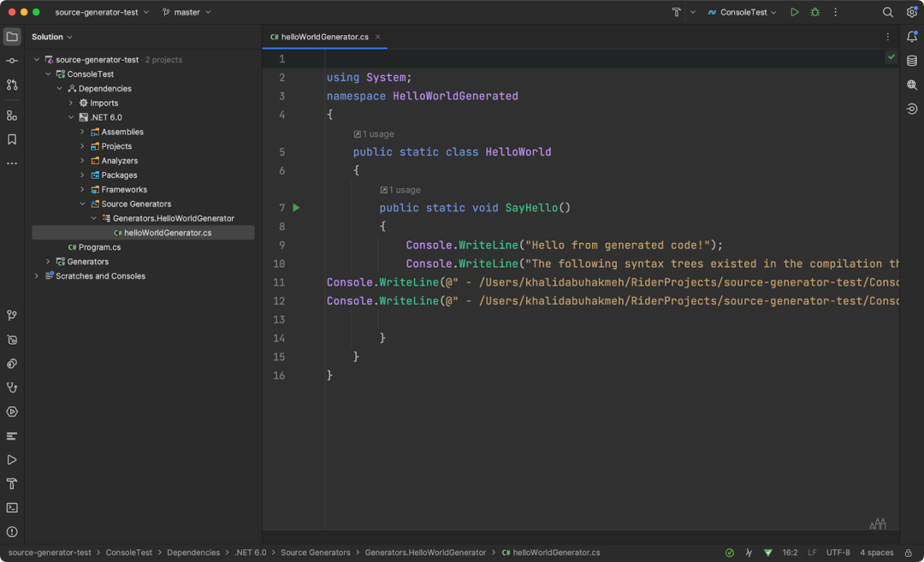Open the Git tool window in the sidebar
This screenshot has width=924, height=562.
coord(12,316)
